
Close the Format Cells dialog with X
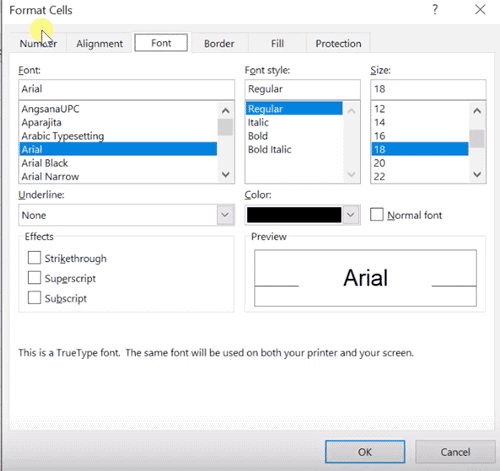click(x=480, y=10)
